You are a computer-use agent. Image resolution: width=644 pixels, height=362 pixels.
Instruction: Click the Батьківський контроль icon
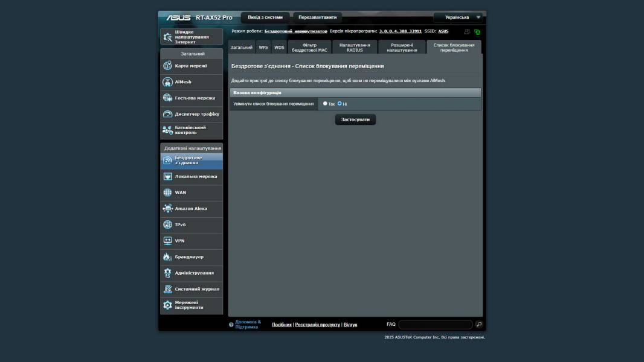pos(168,130)
